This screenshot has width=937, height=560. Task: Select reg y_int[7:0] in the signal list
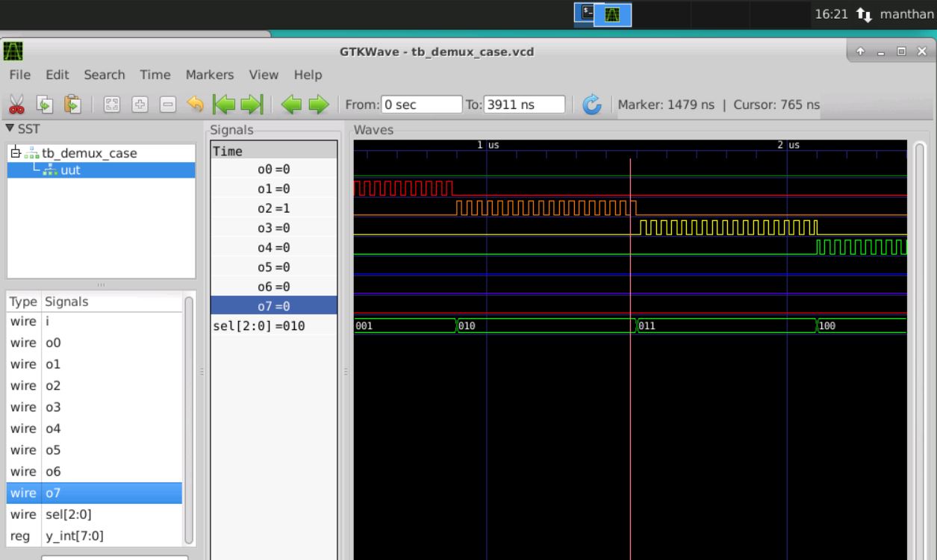coord(95,535)
